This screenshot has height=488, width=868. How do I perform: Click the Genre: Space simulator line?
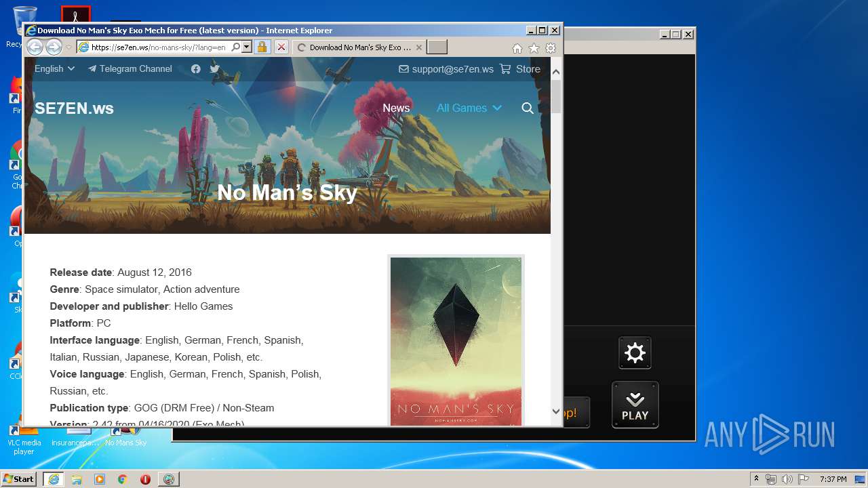click(144, 289)
